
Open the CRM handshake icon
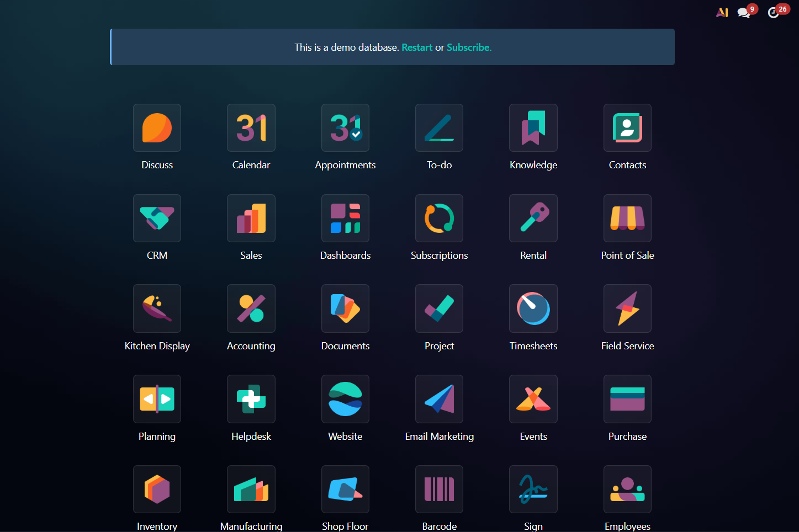157,219
